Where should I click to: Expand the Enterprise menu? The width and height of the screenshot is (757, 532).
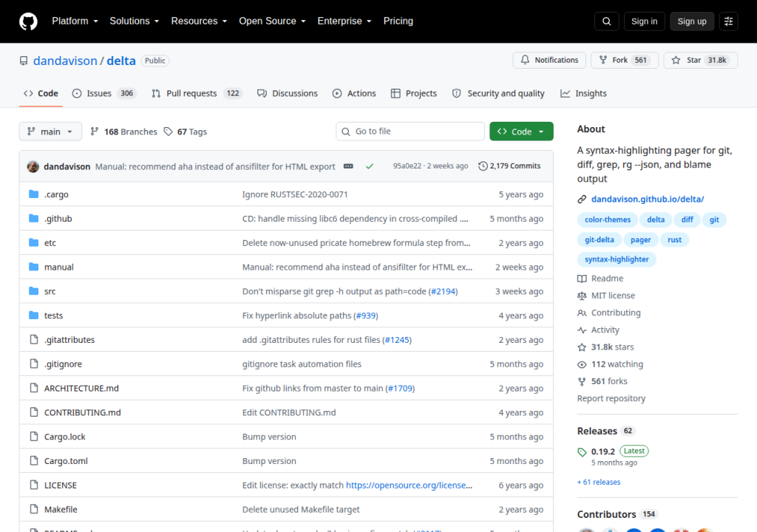(344, 21)
